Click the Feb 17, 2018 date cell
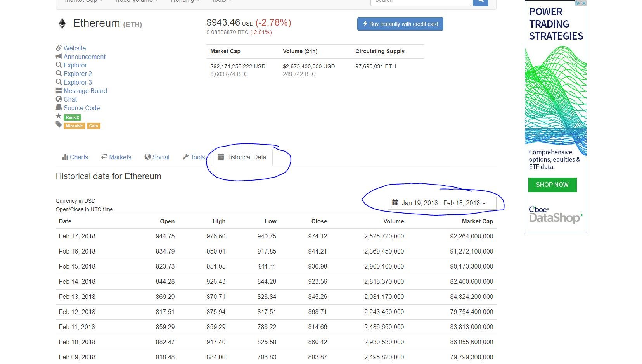 coord(77,236)
